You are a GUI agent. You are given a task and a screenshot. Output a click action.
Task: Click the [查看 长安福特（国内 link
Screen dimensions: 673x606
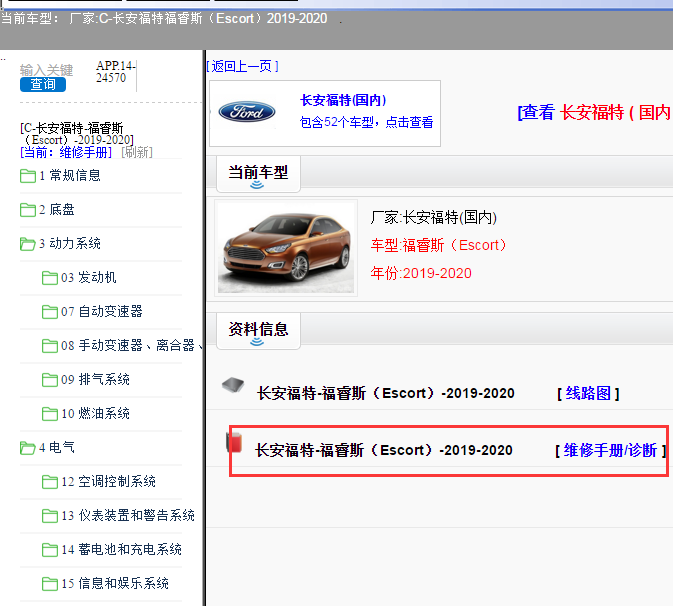click(x=594, y=113)
